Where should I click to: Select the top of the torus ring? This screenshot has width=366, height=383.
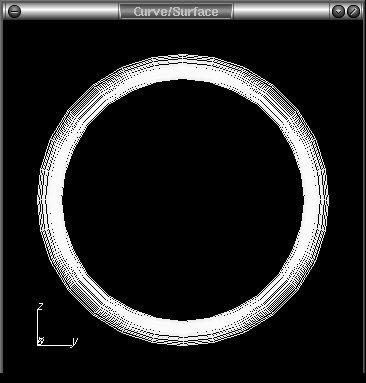[183, 68]
